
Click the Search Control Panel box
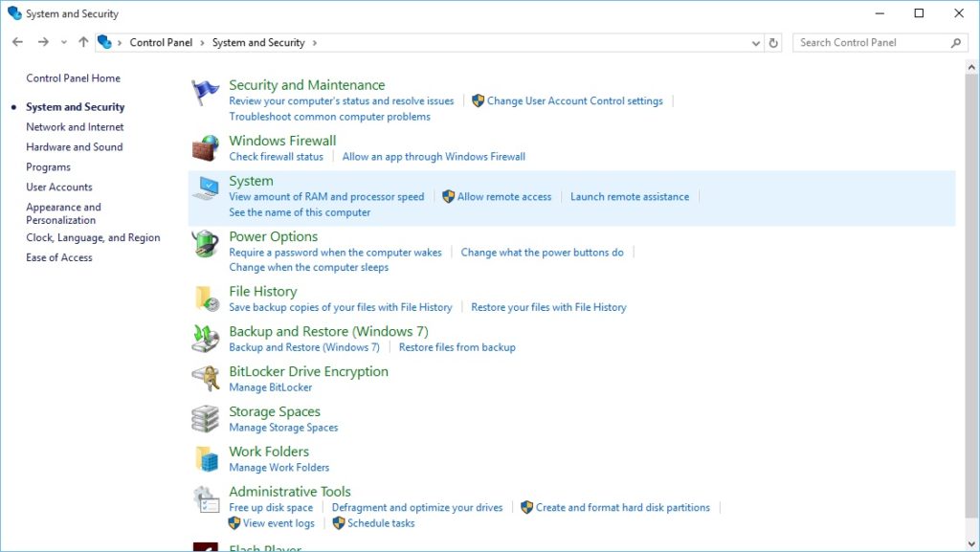click(x=871, y=43)
